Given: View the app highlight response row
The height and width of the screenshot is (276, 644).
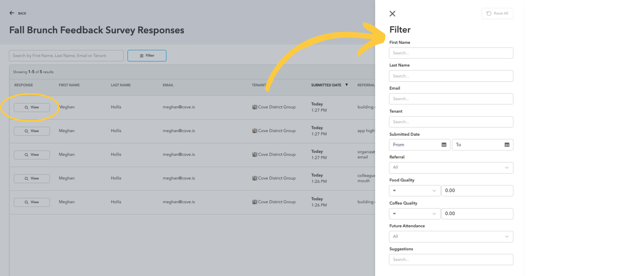Looking at the screenshot, I should pos(32,131).
